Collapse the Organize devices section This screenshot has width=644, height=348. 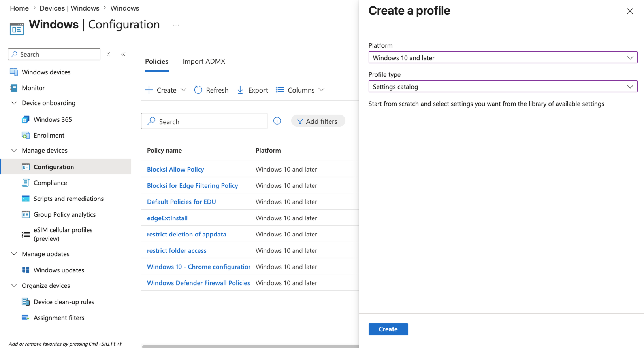(x=14, y=286)
